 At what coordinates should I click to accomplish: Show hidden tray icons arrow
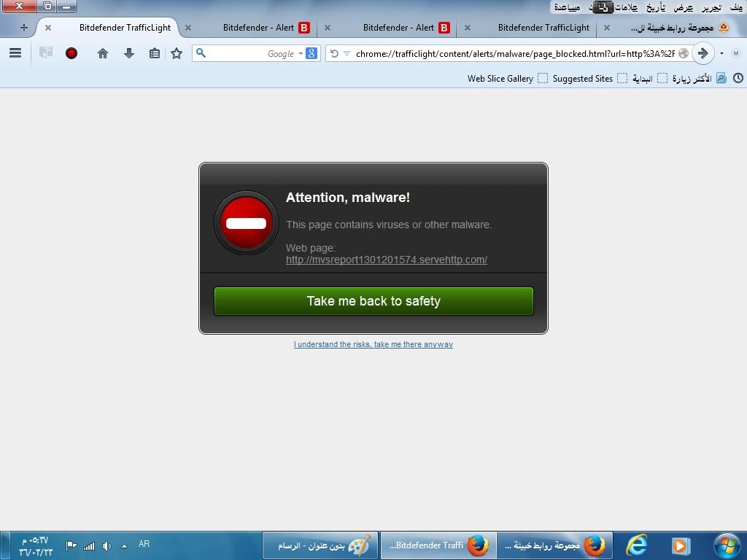[124, 546]
